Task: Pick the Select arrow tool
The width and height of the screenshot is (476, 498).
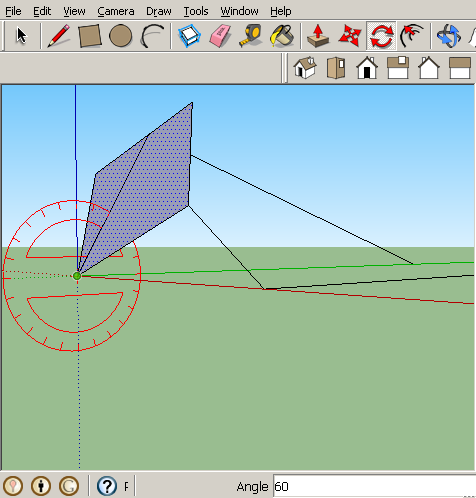Action: (22, 36)
